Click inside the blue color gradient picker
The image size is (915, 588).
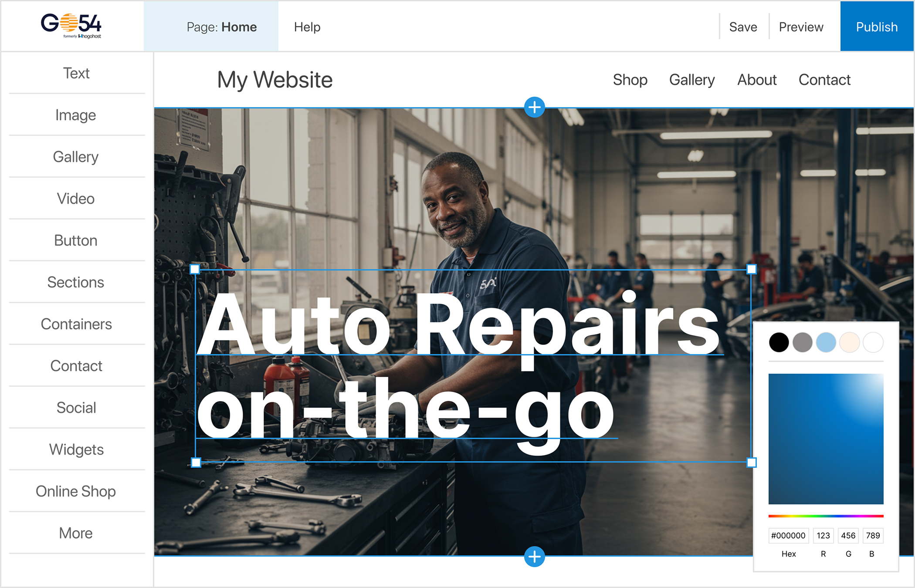tap(826, 439)
